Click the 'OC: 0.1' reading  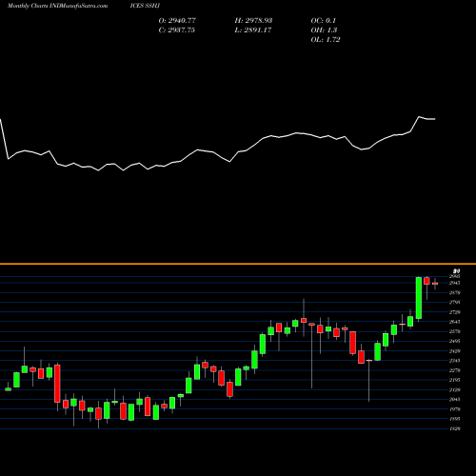323,21
